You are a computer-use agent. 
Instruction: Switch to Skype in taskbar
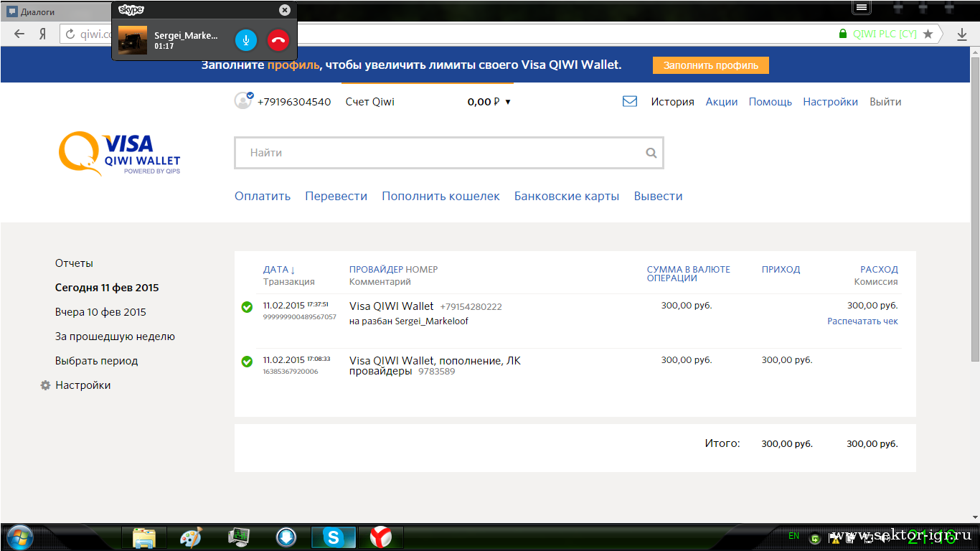[333, 537]
